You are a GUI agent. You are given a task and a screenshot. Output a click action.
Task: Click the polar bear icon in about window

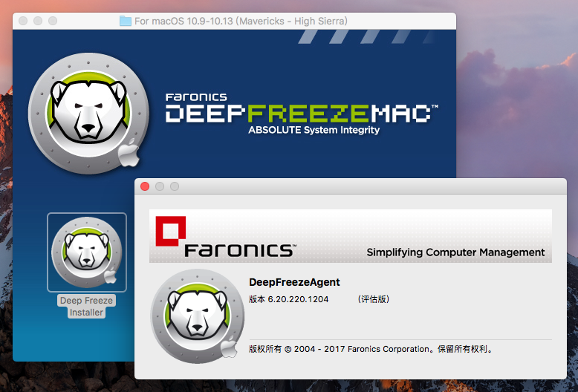click(198, 316)
